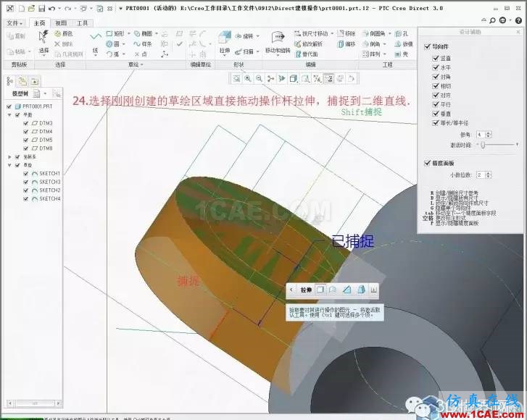Toggle the 水平 guide checkbox

[x=436, y=67]
